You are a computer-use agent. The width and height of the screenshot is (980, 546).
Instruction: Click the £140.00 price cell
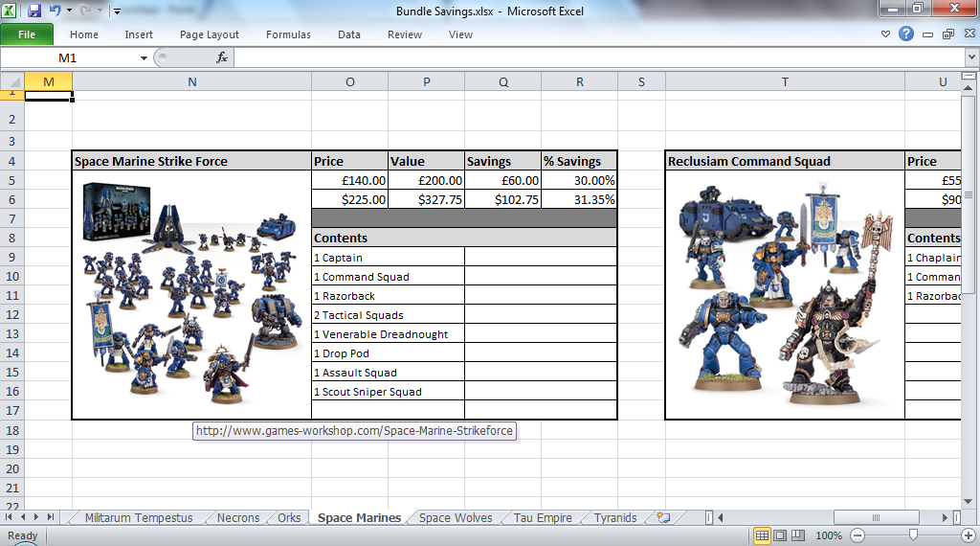click(350, 181)
